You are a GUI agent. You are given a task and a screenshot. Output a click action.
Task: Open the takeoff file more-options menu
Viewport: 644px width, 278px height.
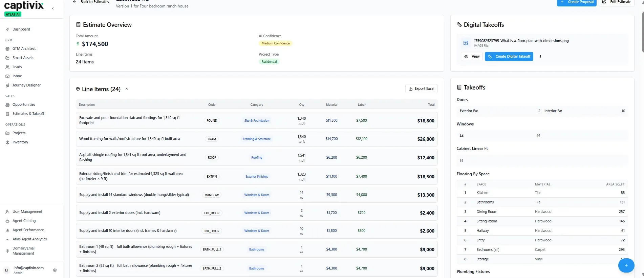pos(540,57)
